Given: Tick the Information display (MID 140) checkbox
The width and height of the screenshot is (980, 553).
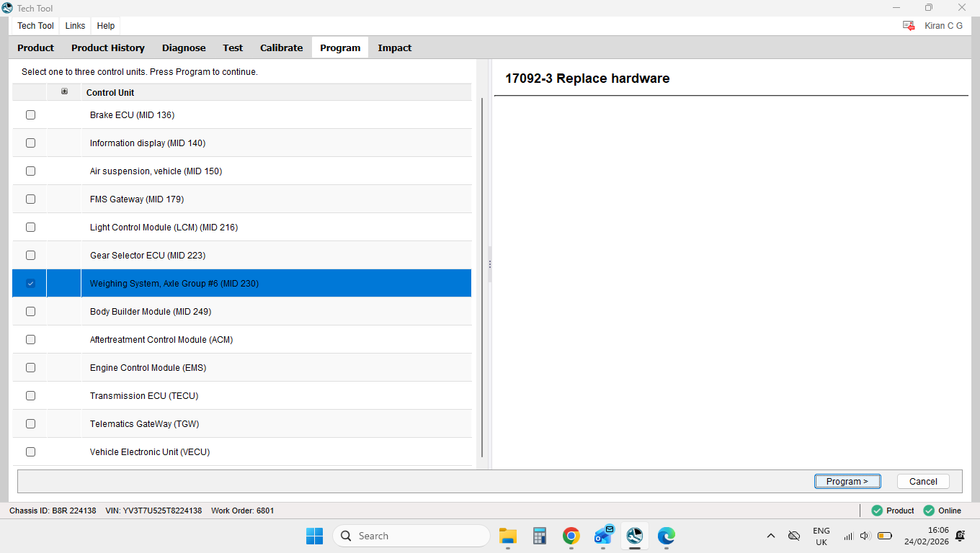Looking at the screenshot, I should pos(30,143).
